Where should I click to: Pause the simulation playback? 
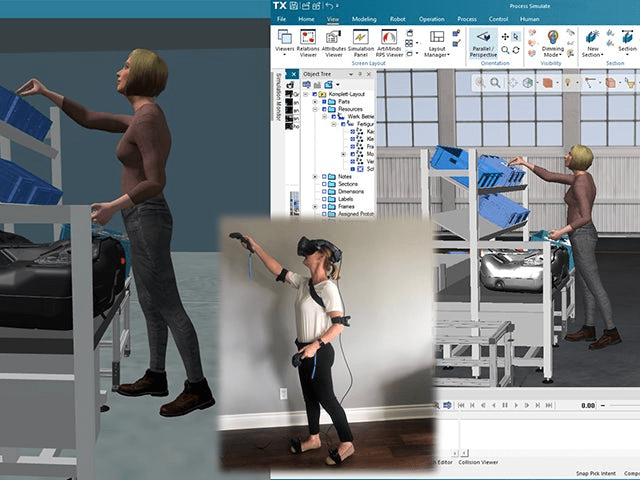pos(505,405)
